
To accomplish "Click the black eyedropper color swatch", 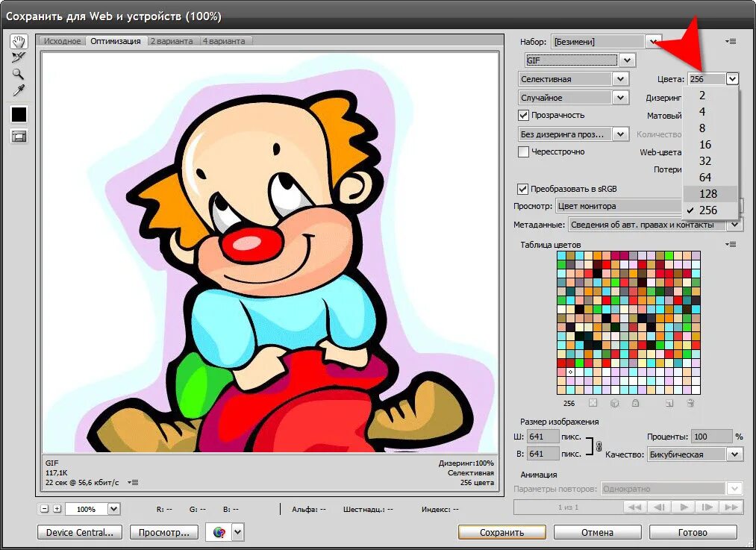I will point(19,114).
